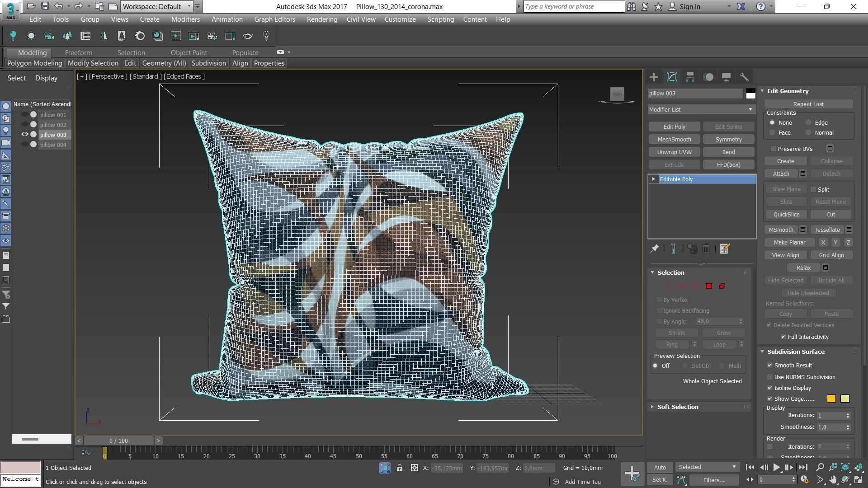868x488 pixels.
Task: Expand the Soft Selection rollout
Action: (x=678, y=407)
